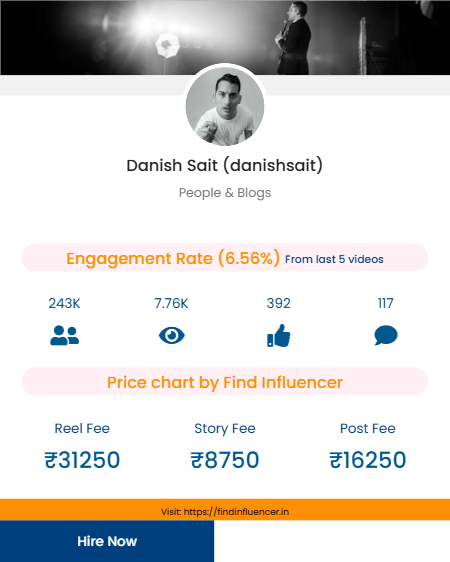Click the From last 5 videos text
450x562 pixels.
[x=334, y=259]
